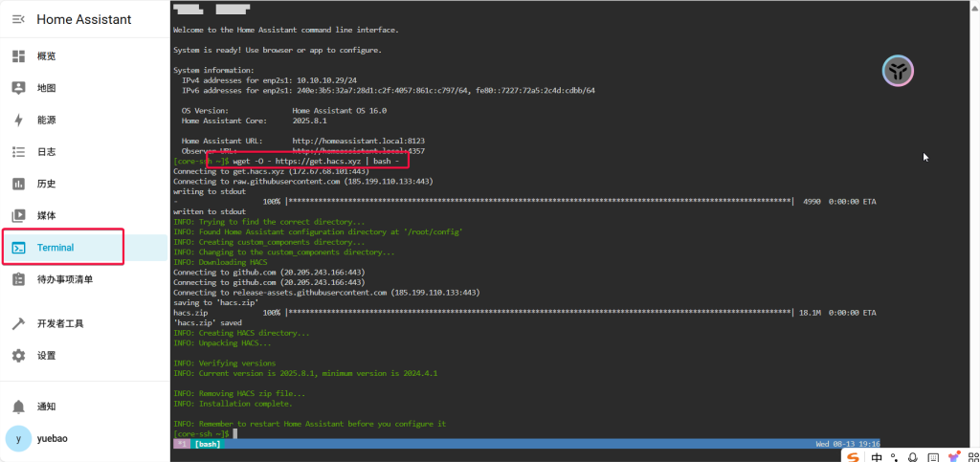
Task: Click the 'System is ready!' line
Action: click(x=277, y=50)
